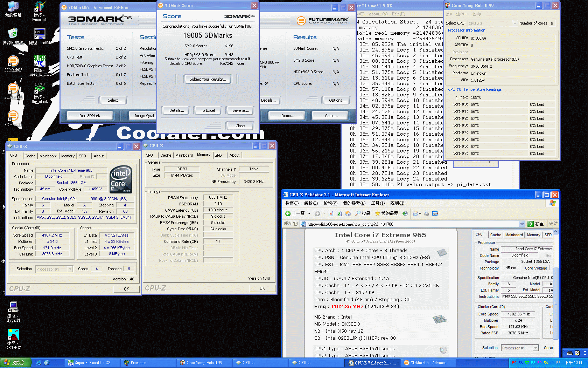The image size is (588, 368).
Task: Open IE Tools menu (工具)
Action: click(378, 203)
